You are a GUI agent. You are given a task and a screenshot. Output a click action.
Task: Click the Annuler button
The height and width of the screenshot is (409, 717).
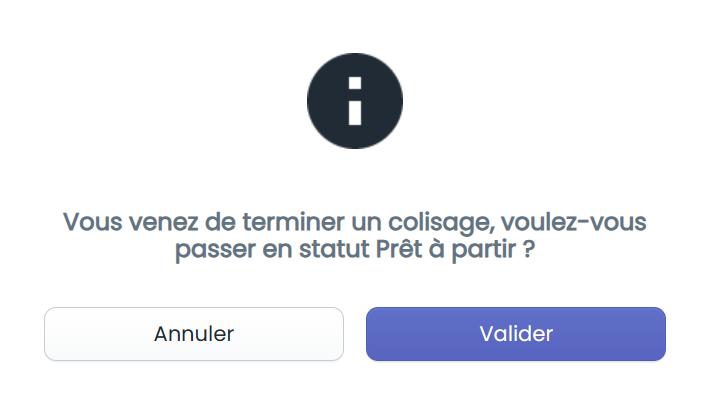194,334
